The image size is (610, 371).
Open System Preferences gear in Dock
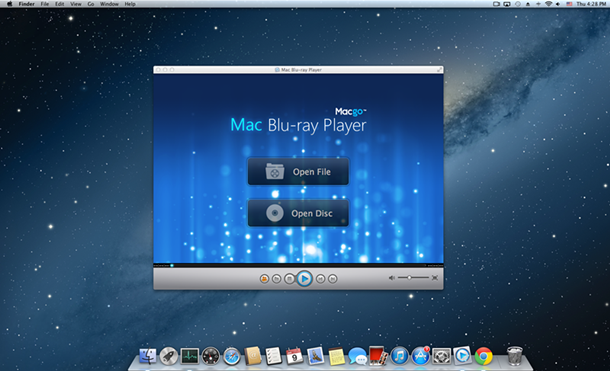tap(442, 356)
